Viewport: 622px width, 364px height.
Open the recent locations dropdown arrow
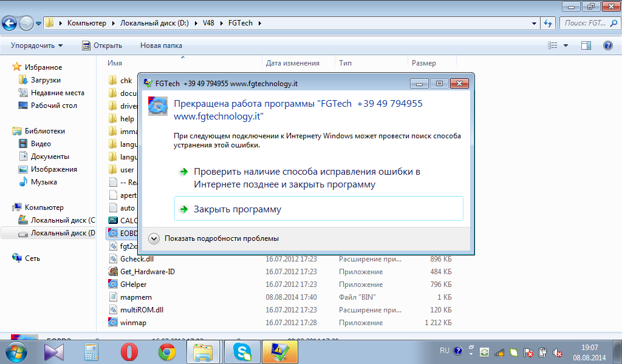38,24
